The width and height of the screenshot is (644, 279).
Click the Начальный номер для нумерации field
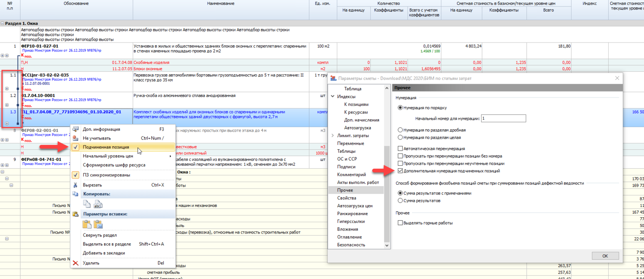(503, 118)
